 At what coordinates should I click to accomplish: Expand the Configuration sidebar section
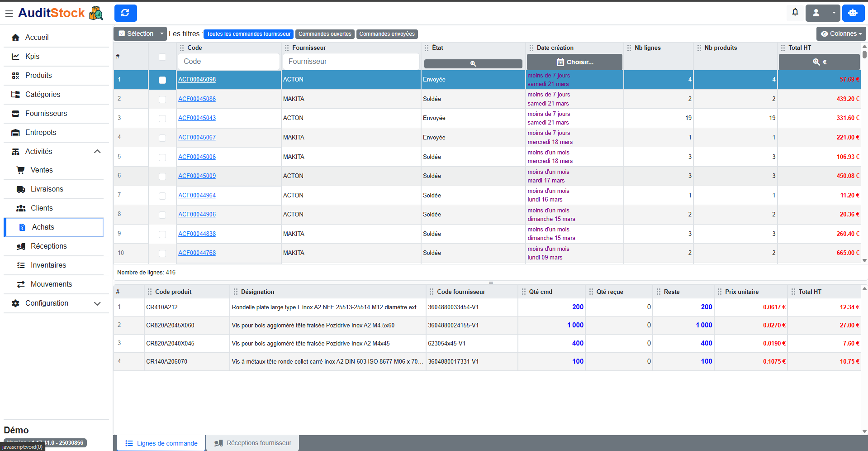pyautogui.click(x=97, y=303)
